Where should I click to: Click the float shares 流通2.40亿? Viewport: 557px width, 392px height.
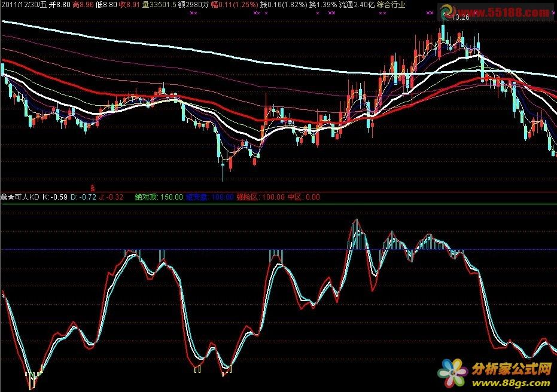[x=357, y=5]
